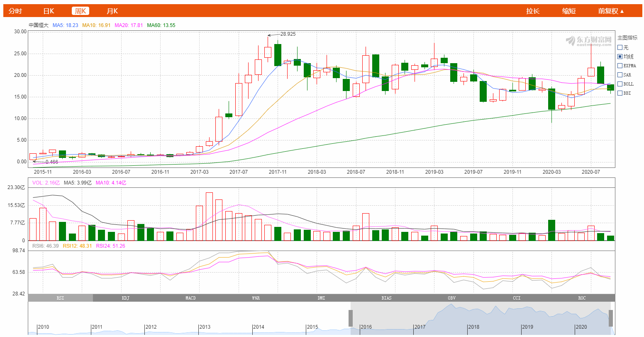Open the 前复权 adjustment dropdown
The image size is (644, 337).
[x=611, y=11]
